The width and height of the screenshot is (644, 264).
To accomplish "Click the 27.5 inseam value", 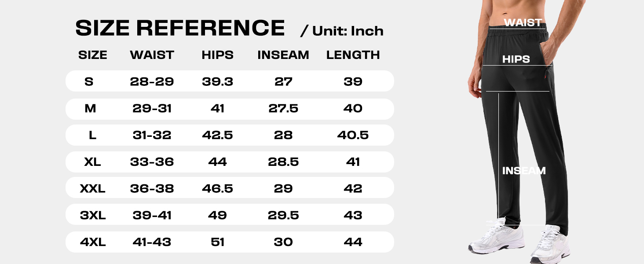I will (283, 108).
